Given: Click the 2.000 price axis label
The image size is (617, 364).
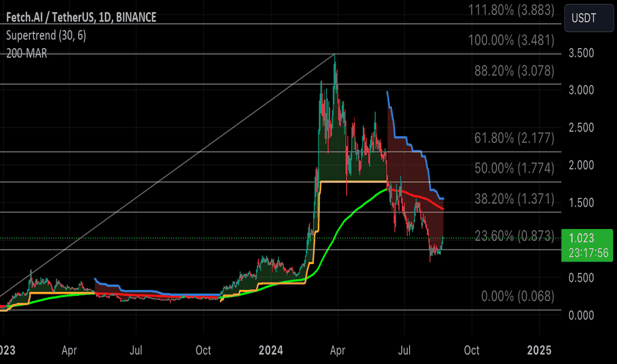Looking at the screenshot, I should (581, 165).
